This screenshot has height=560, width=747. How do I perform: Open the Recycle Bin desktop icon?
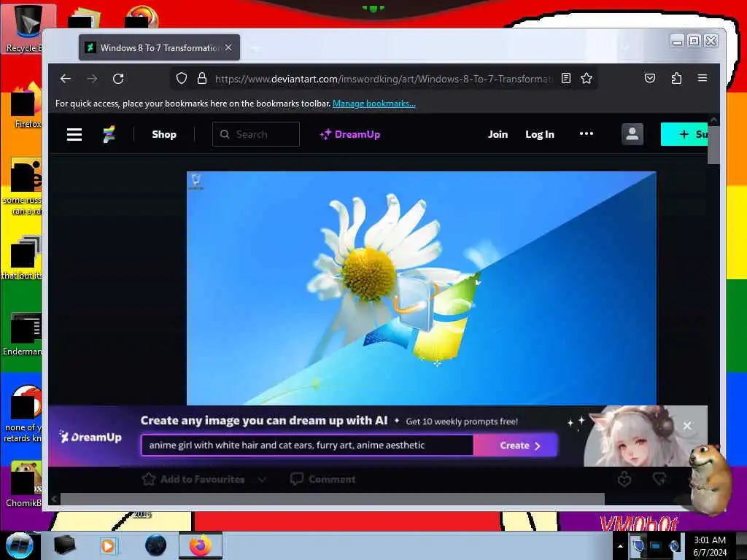(x=28, y=28)
